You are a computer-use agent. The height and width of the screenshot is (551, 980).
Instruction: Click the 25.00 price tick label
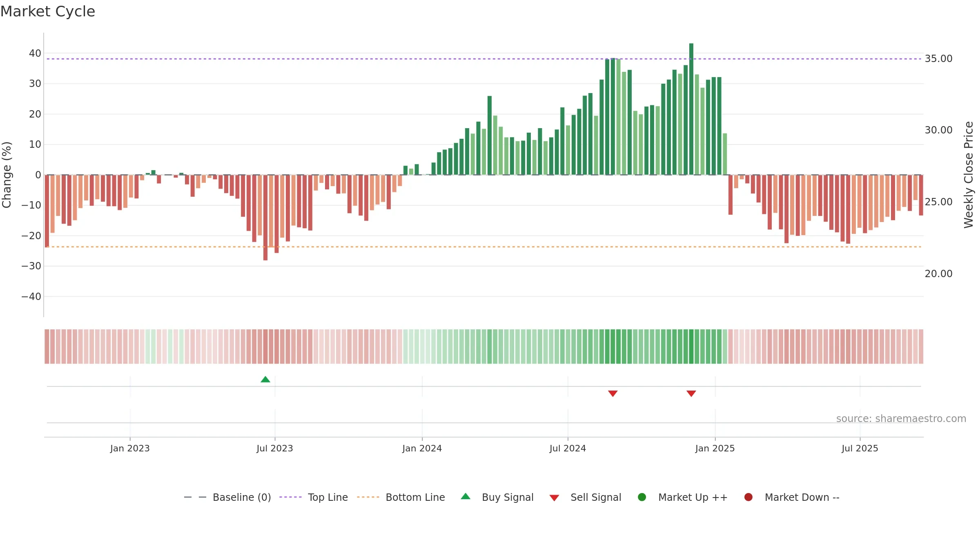pos(938,202)
